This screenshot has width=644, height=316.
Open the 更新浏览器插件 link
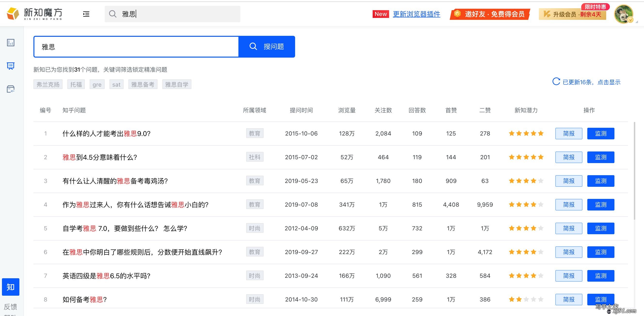416,14
